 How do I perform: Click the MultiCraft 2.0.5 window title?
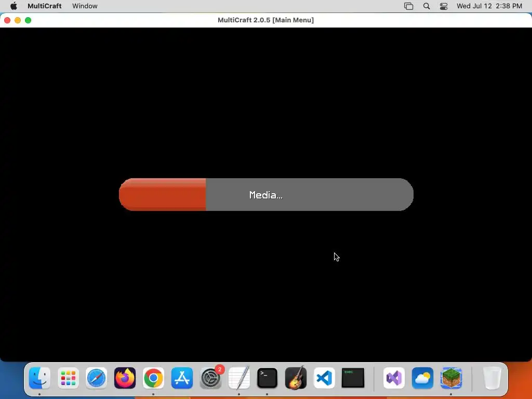tap(265, 20)
